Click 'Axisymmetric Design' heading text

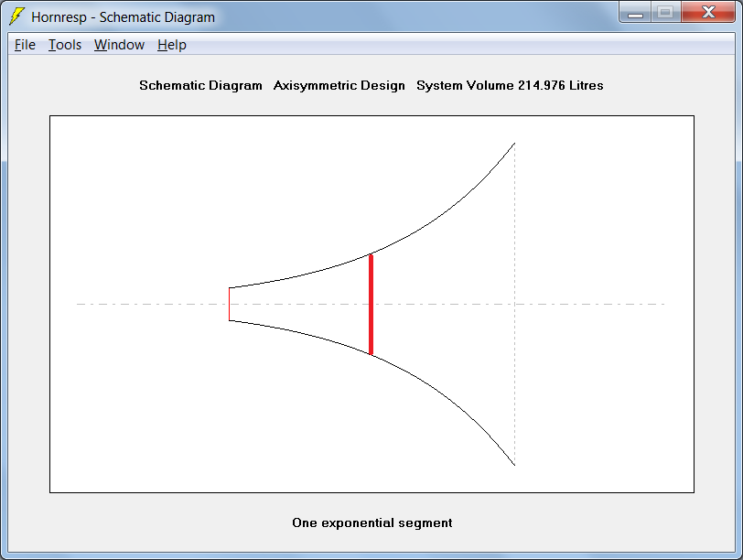[339, 85]
